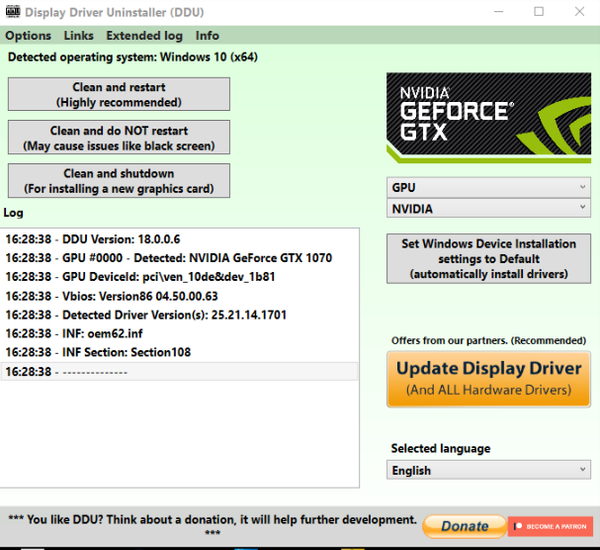Image resolution: width=600 pixels, height=550 pixels.
Task: Open the Options menu
Action: point(28,36)
